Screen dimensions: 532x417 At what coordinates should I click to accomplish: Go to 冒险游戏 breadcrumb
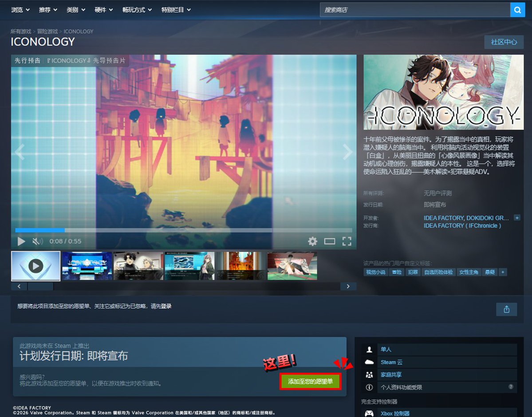point(47,31)
